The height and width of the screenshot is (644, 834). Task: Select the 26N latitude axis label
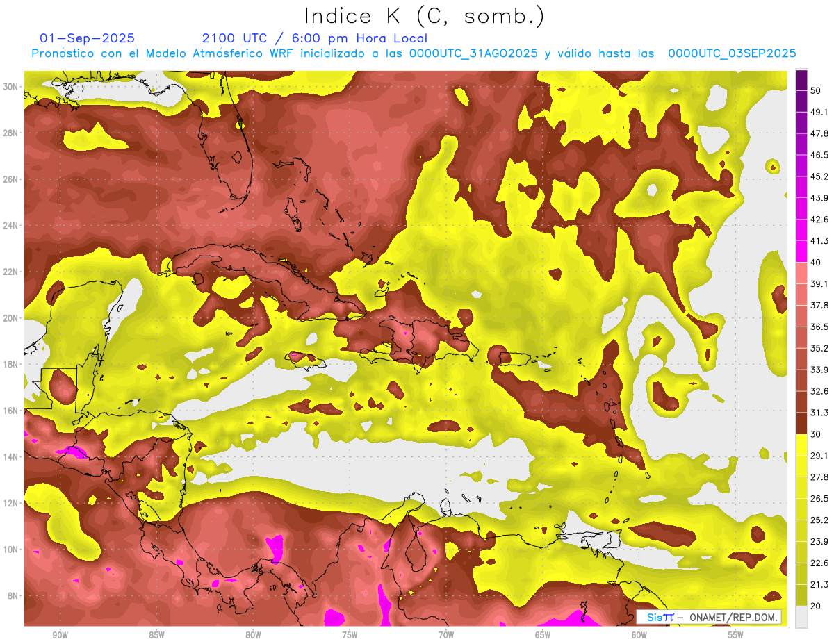[x=11, y=179]
